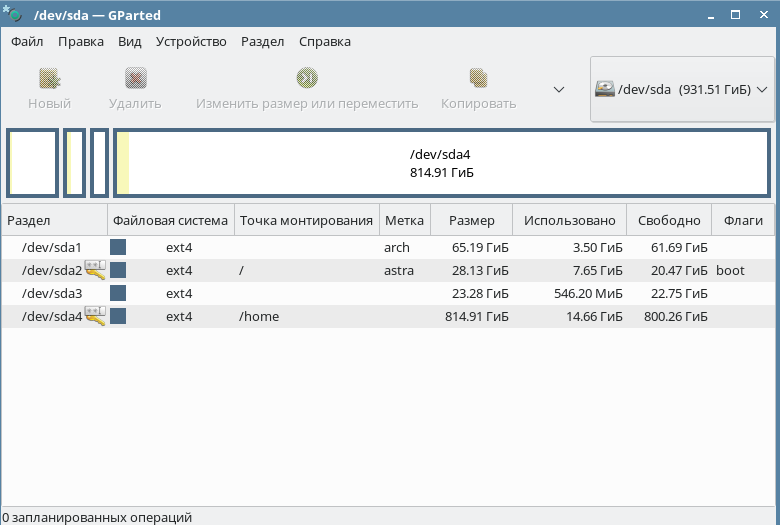Viewport: 780px width, 525px height.
Task: Select the /dev/sda3 partition row
Action: coord(388,293)
